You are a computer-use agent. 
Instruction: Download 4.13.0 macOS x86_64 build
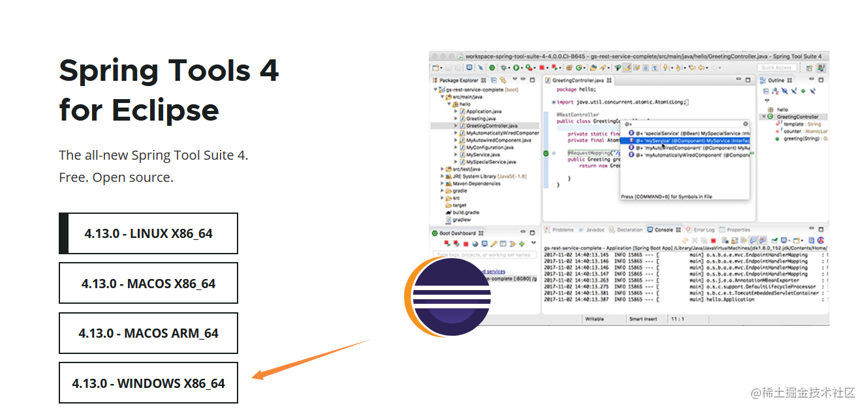(x=148, y=284)
